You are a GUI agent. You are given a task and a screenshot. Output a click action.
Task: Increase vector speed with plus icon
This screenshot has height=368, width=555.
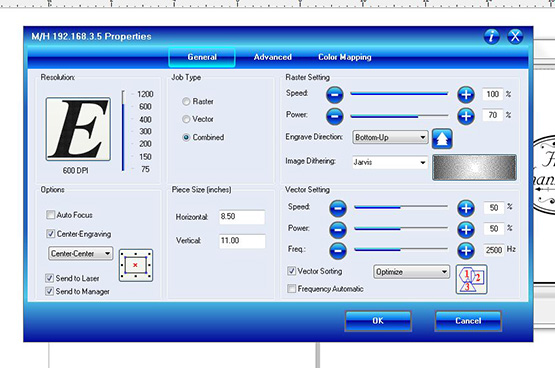(466, 208)
